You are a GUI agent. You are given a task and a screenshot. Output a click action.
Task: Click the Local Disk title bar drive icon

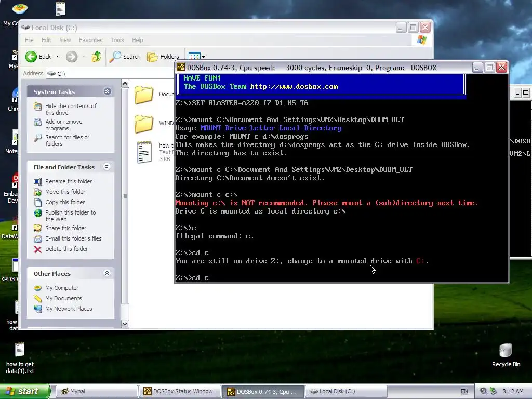tap(25, 28)
